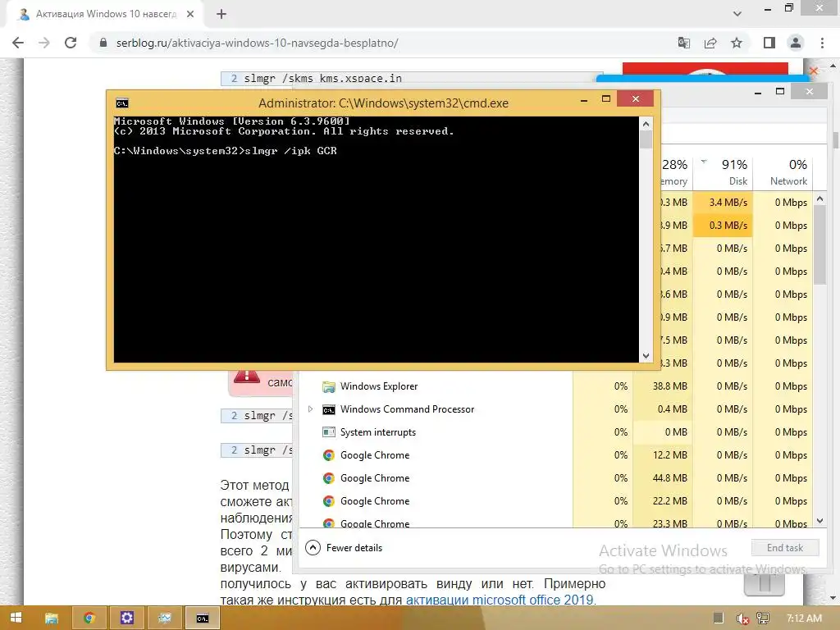Click the share page icon in Chrome
840x630 pixels.
click(710, 43)
